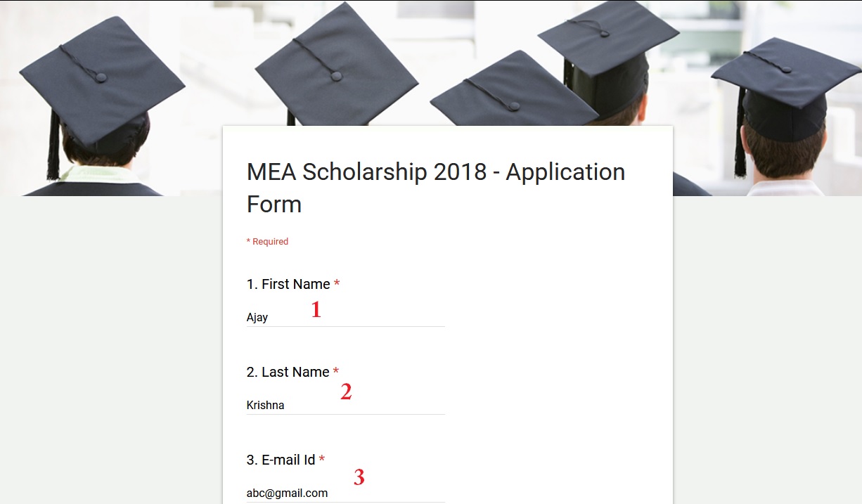Click the First Name input field
The image size is (862, 504).
(345, 317)
